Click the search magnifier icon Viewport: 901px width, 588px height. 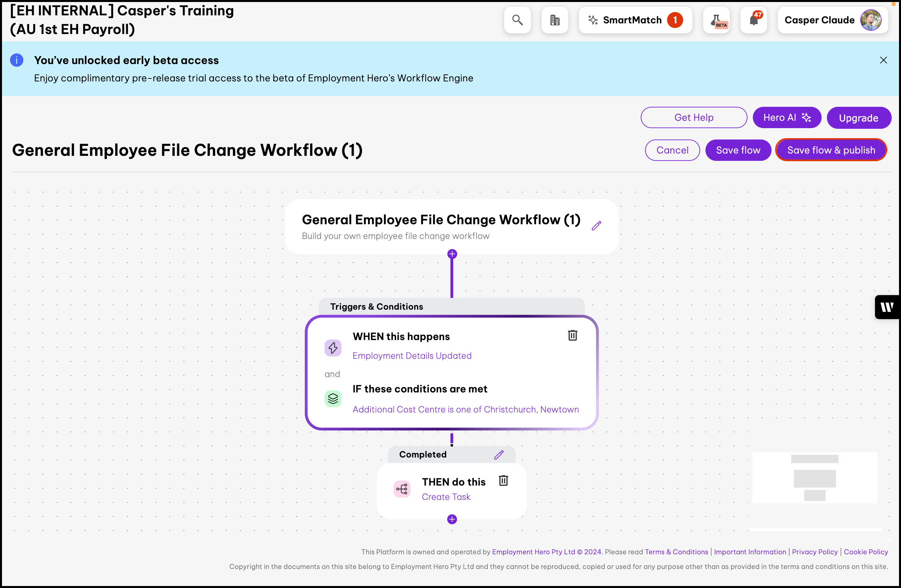point(517,20)
